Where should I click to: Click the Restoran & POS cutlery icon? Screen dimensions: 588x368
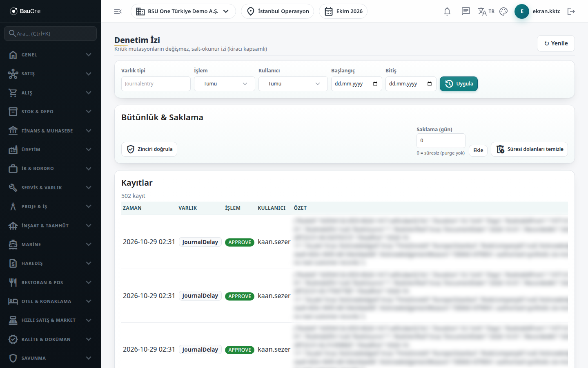[x=13, y=283]
